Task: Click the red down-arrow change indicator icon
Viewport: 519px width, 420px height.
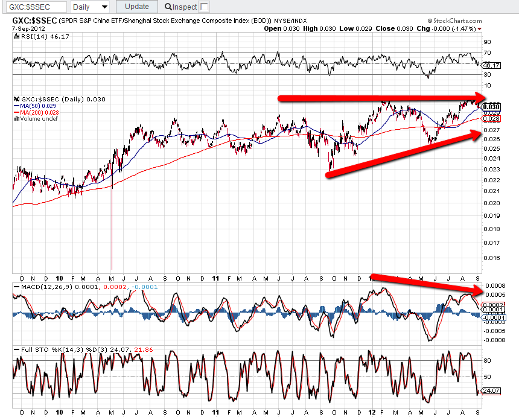Action: click(479, 29)
